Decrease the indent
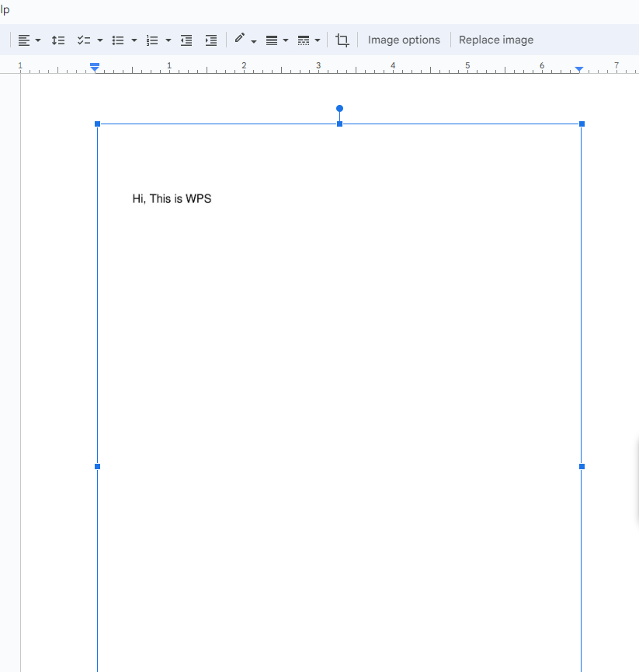This screenshot has width=639, height=672. click(186, 40)
